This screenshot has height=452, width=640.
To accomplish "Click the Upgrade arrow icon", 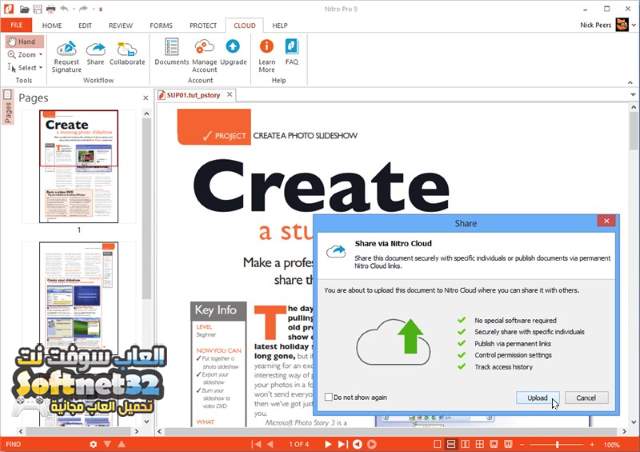I will 233,52.
